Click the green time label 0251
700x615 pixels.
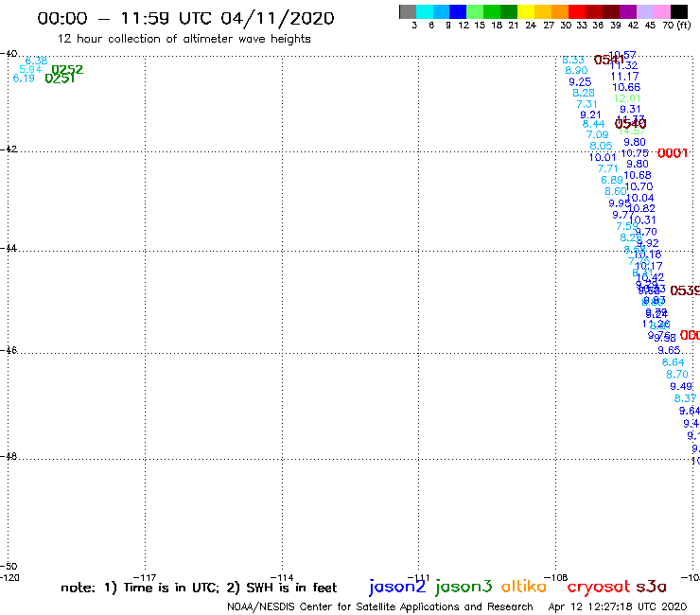[x=61, y=79]
